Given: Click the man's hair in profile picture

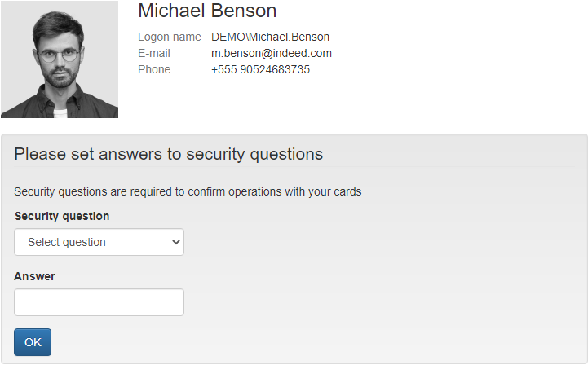Looking at the screenshot, I should pos(57,24).
